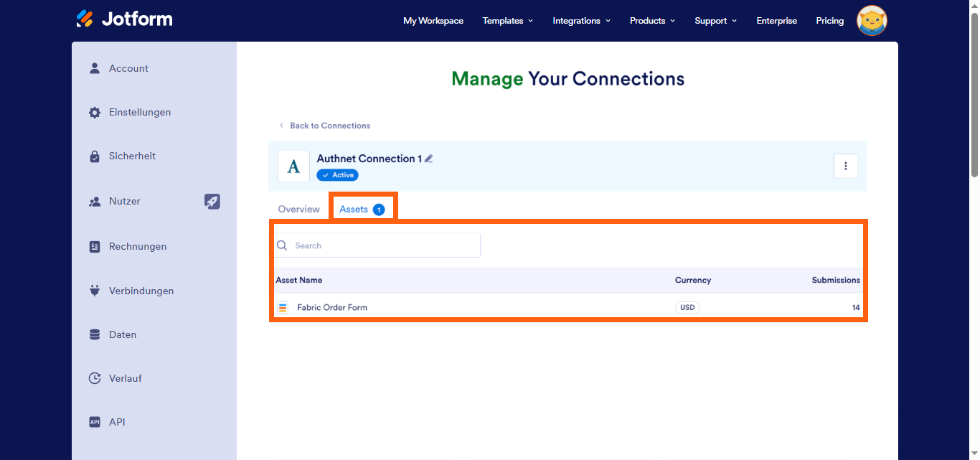Expand the Integrations dropdown menu

(582, 21)
